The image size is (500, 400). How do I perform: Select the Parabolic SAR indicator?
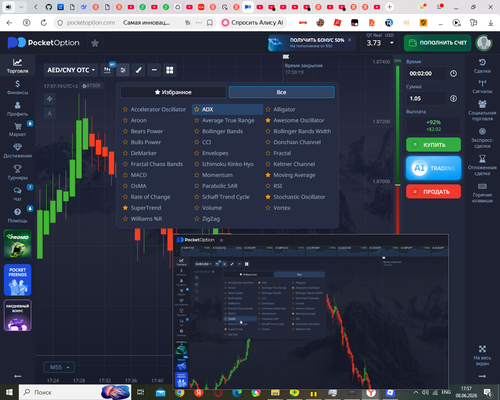[x=220, y=186]
